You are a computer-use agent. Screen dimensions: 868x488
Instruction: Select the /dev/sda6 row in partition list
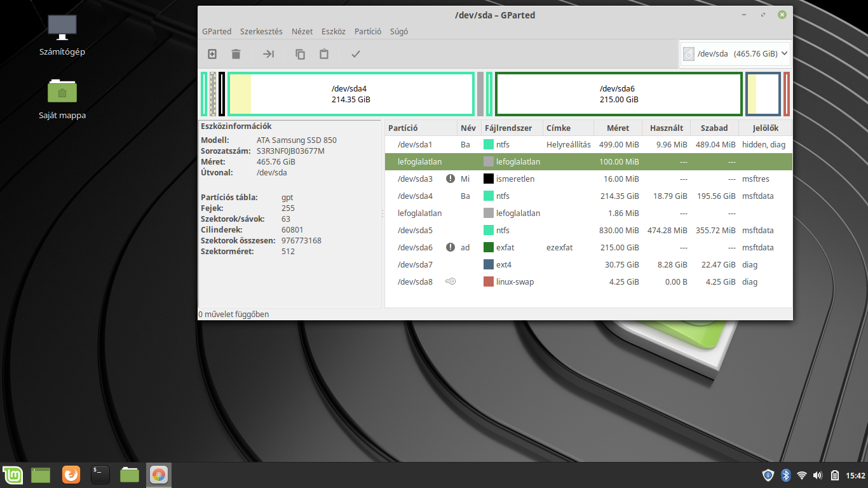(x=589, y=247)
